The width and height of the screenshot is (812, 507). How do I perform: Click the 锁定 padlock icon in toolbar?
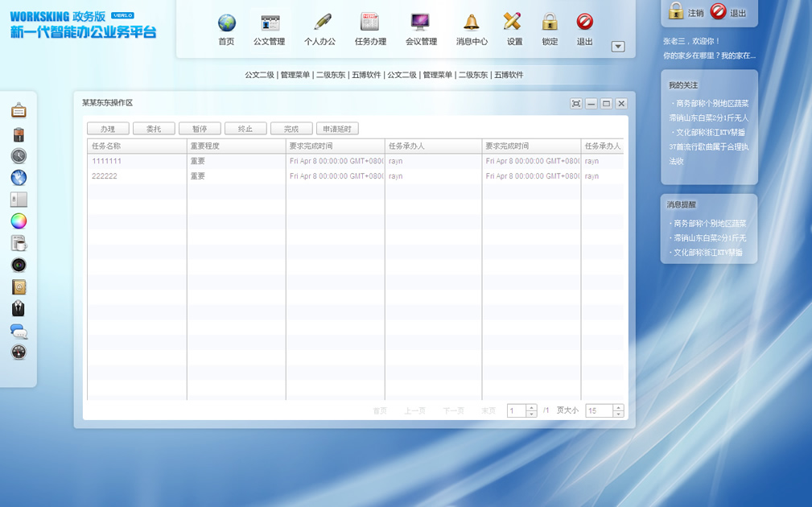[x=550, y=22]
